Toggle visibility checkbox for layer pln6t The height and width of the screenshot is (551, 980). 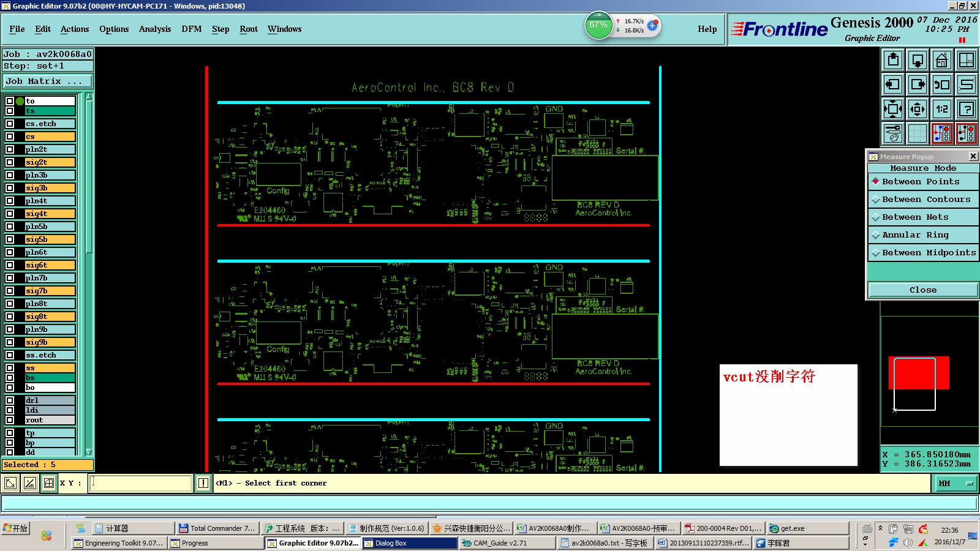click(10, 252)
